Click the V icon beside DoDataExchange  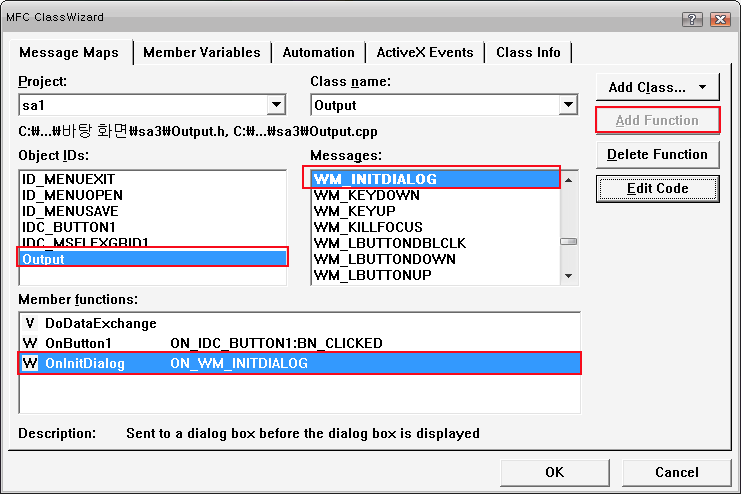(x=30, y=323)
